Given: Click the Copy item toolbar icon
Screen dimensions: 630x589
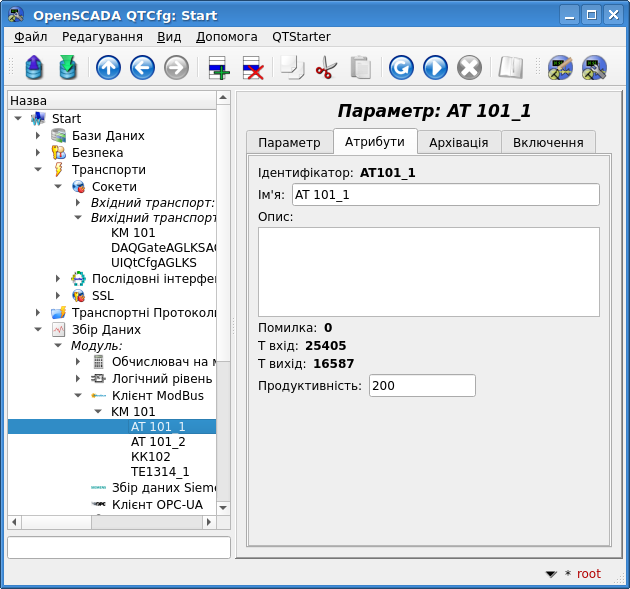Looking at the screenshot, I should 292,67.
